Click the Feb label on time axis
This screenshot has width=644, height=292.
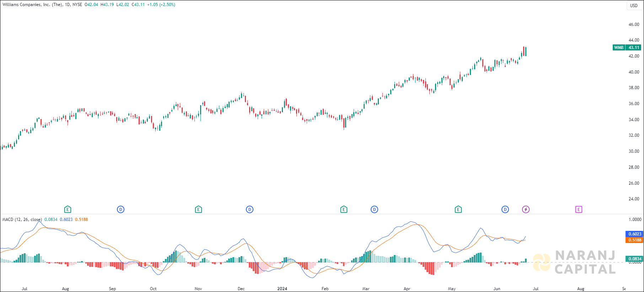(325, 289)
